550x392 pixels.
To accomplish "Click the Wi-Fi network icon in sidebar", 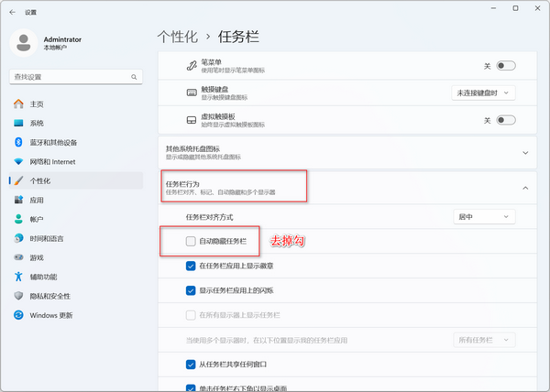I will tap(18, 161).
